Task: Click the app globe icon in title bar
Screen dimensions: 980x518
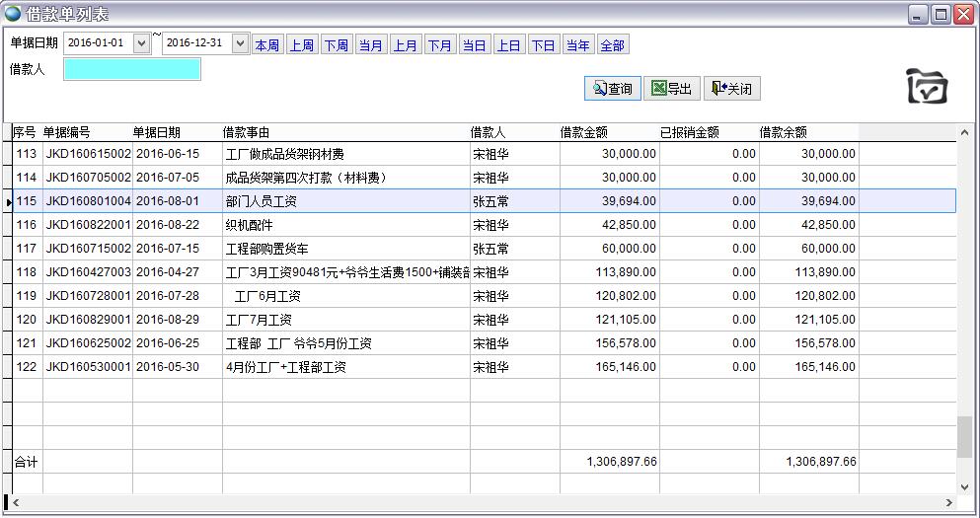Action: pos(13,14)
